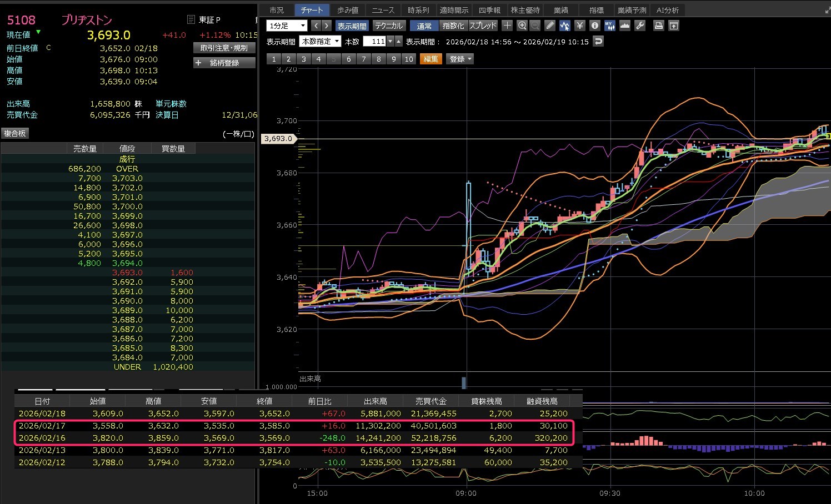Click the zoom-in magnifier icon
Screen dimensions: 831x504
522,26
